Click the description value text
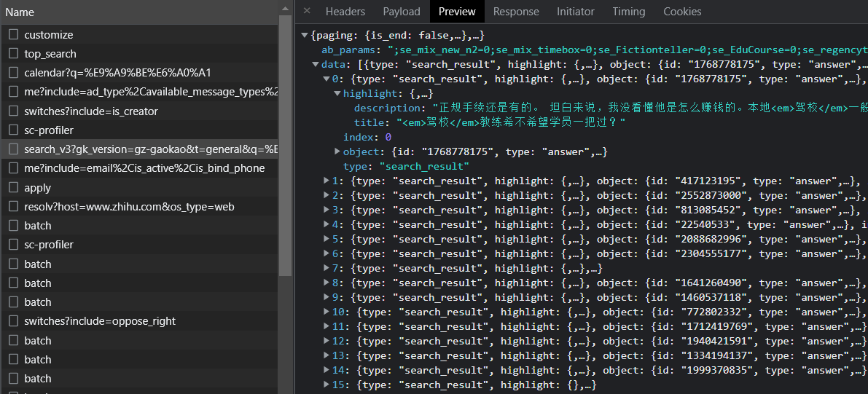 [x=650, y=108]
